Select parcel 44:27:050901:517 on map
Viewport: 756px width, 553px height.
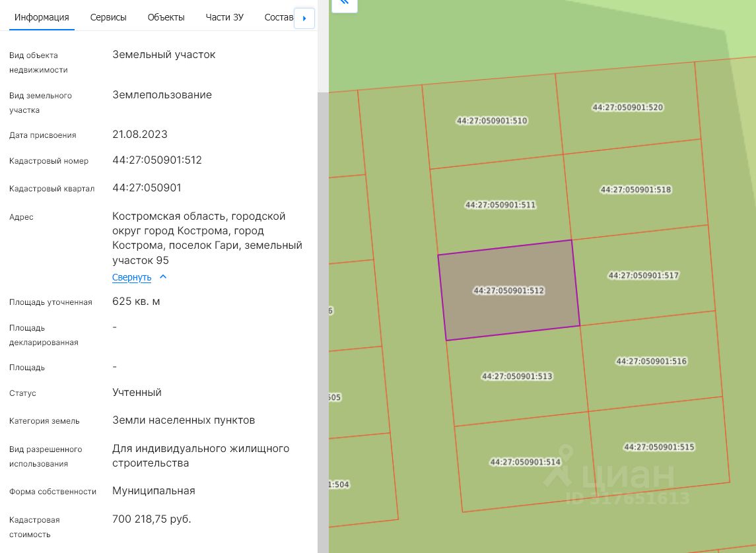[644, 276]
